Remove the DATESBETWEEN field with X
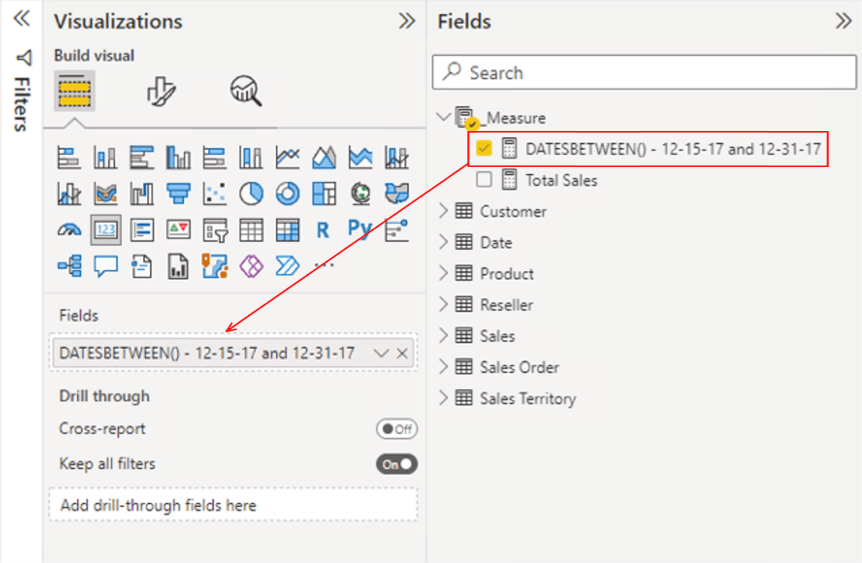 click(x=402, y=353)
